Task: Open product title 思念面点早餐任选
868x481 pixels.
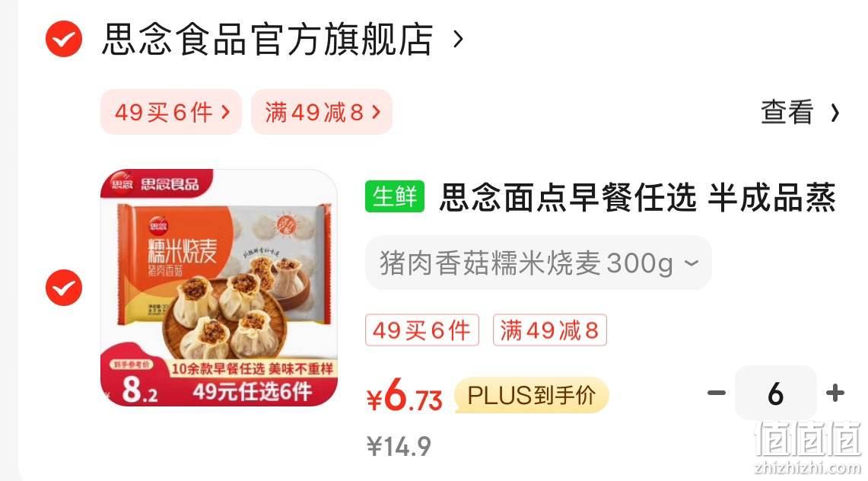Action: point(637,198)
